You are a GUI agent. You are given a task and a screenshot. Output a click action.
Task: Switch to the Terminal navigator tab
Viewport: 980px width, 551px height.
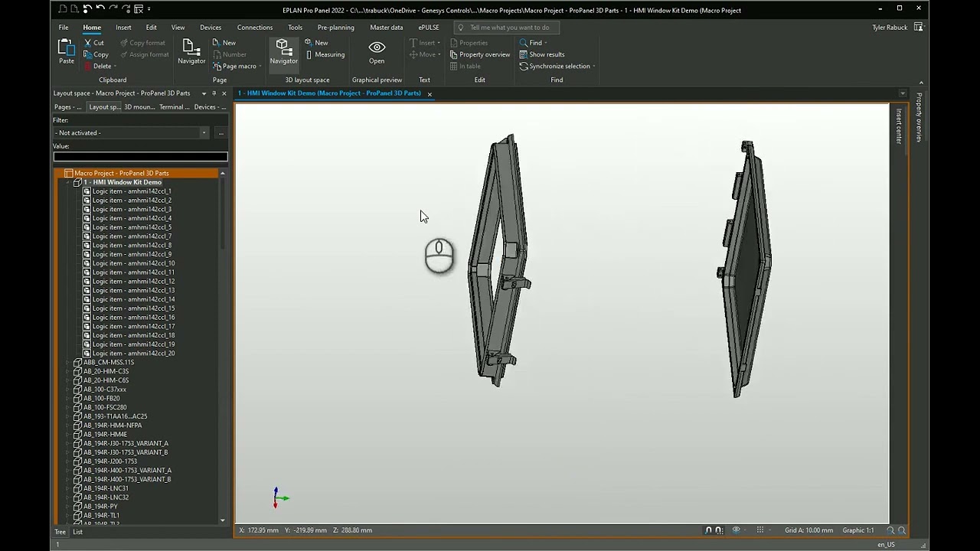click(174, 107)
